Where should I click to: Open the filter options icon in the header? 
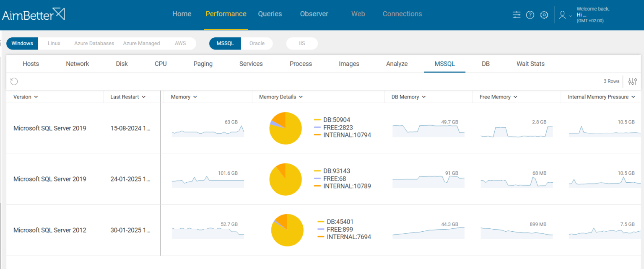pos(516,14)
